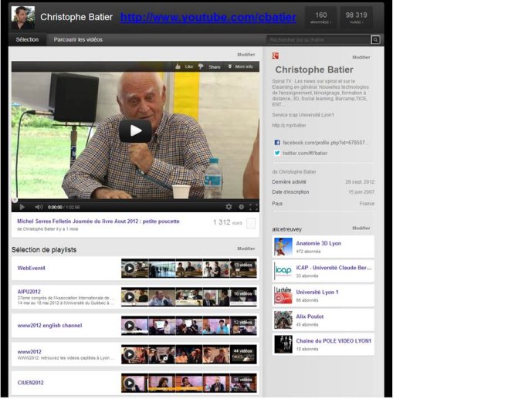Click the iCAP logo thumbnail
The image size is (532, 399).
[x=283, y=271]
